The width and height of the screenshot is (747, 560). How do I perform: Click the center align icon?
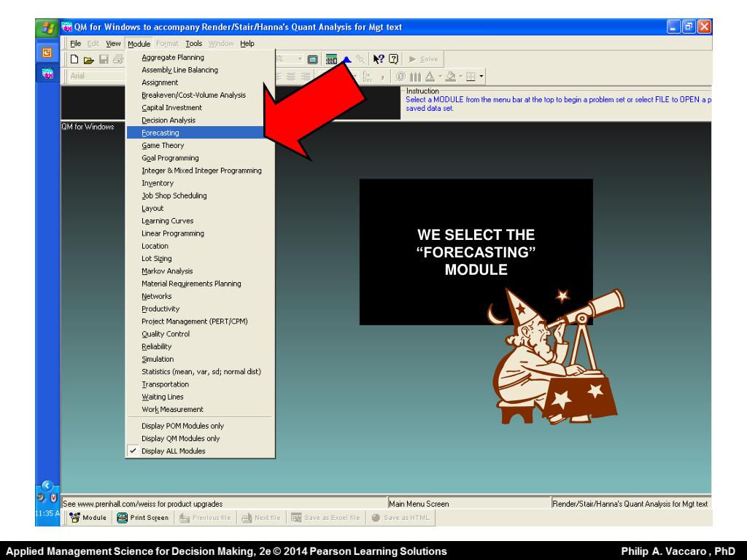click(x=291, y=76)
